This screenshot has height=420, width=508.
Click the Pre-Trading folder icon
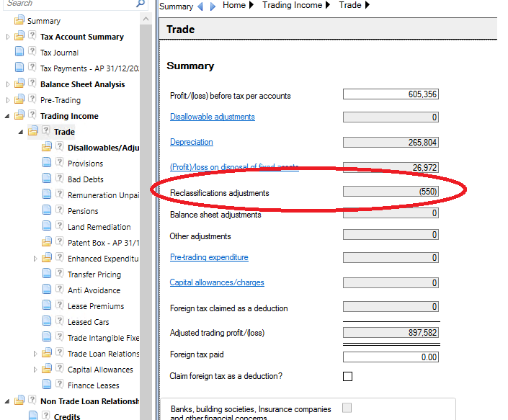coord(19,99)
